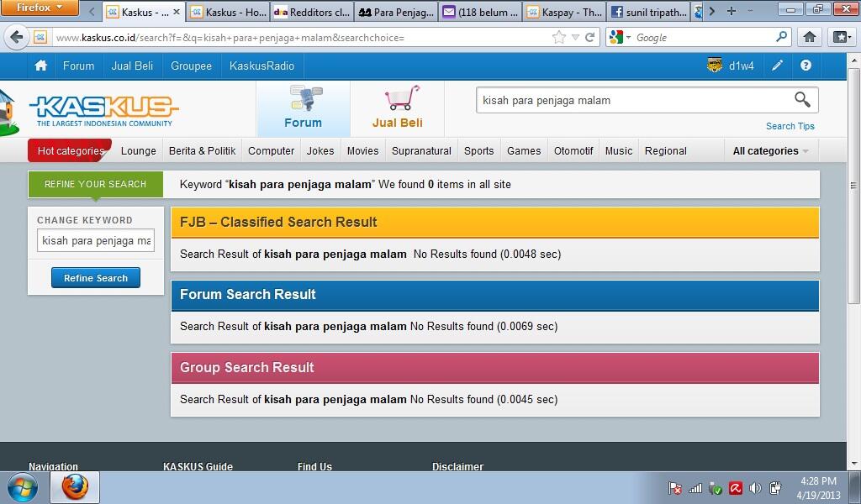Open the Movies category
The width and height of the screenshot is (861, 504).
(x=363, y=151)
